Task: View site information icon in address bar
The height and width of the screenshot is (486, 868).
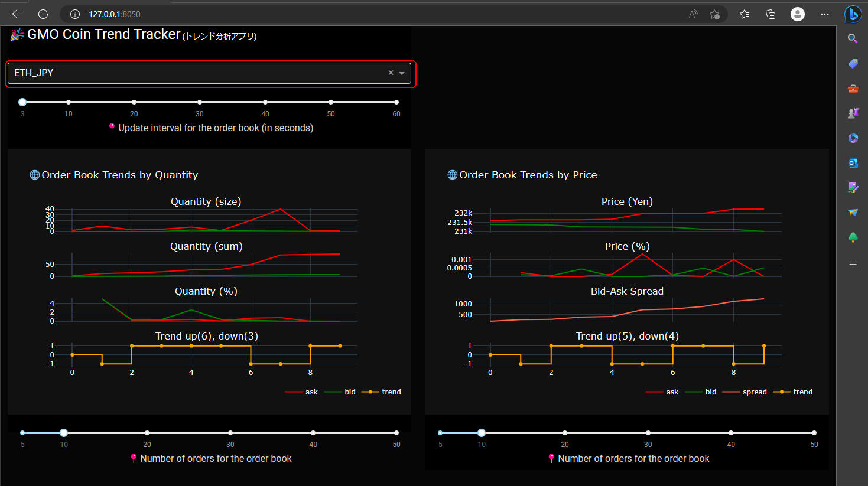Action: 75,14
